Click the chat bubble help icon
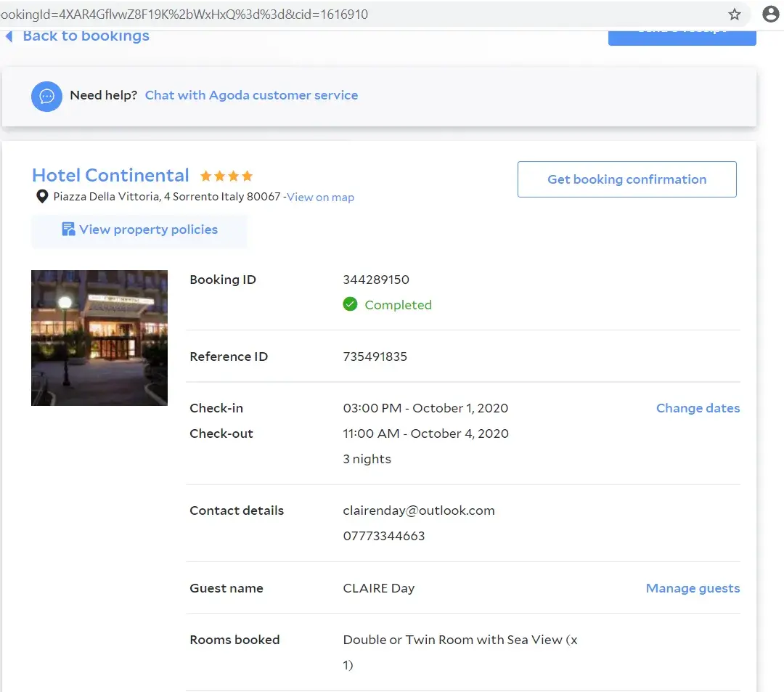784x692 pixels. coord(46,96)
